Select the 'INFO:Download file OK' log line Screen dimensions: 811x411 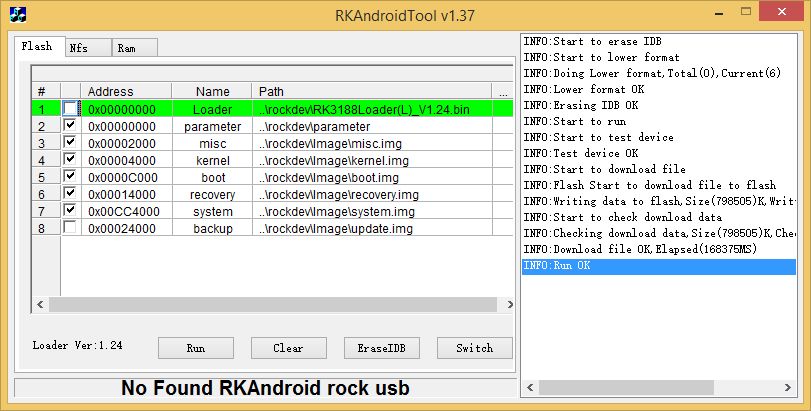(659, 250)
